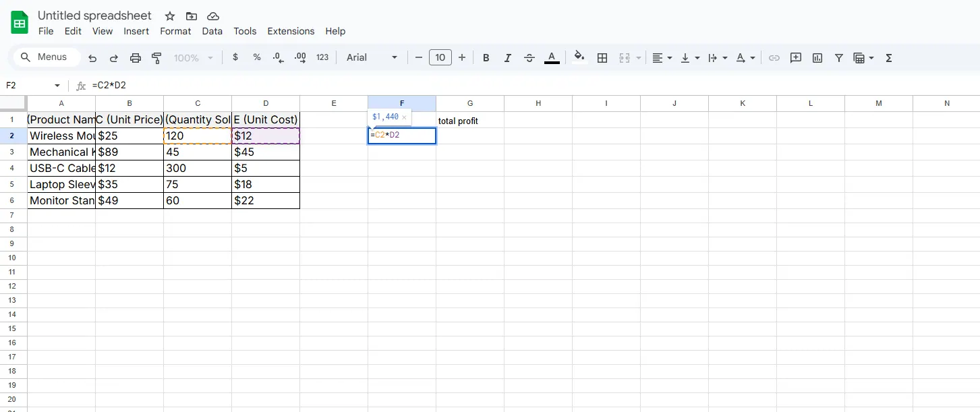Screen dimensions: 980x412
Task: Dismiss the $1,440 formula preview tooltip
Action: pyautogui.click(x=404, y=117)
